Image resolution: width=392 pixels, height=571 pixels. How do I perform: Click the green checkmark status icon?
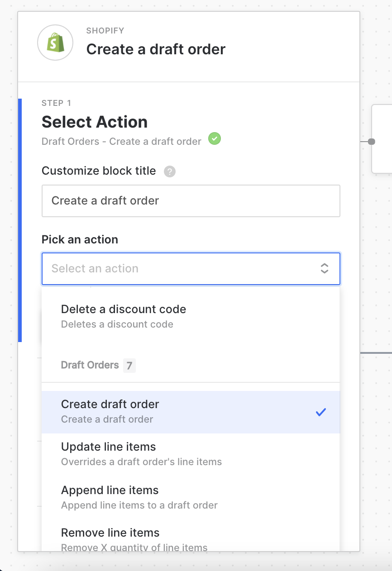(x=215, y=138)
